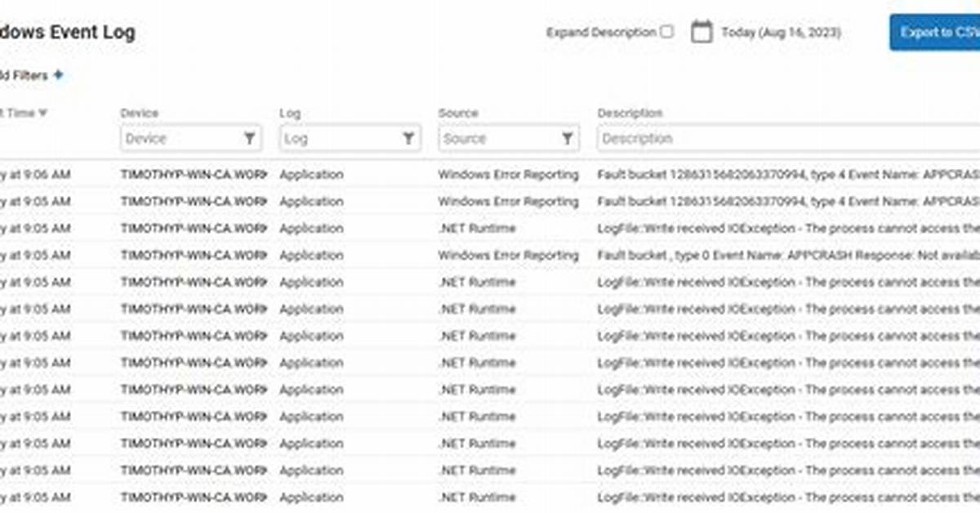
Task: Click the Fault bucket description at 9:06 AM
Action: point(788,174)
